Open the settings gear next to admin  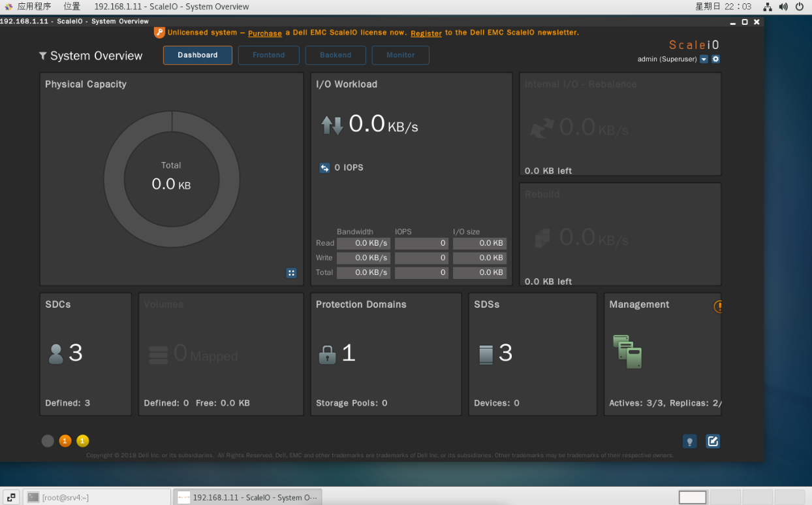pyautogui.click(x=715, y=59)
